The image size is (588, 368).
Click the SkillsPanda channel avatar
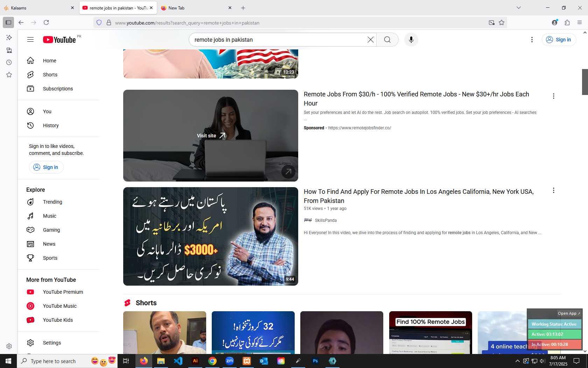pos(308,220)
